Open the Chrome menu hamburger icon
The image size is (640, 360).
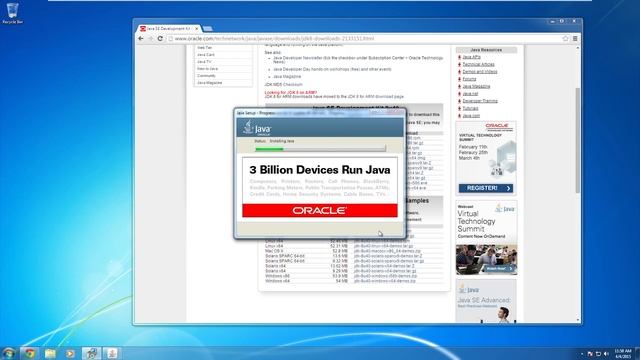[575, 38]
